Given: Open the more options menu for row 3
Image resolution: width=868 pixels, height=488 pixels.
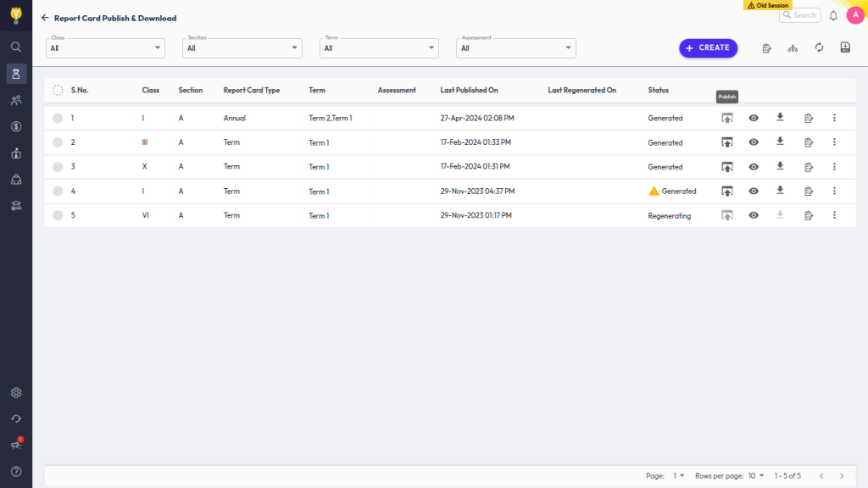Looking at the screenshot, I should click(834, 167).
